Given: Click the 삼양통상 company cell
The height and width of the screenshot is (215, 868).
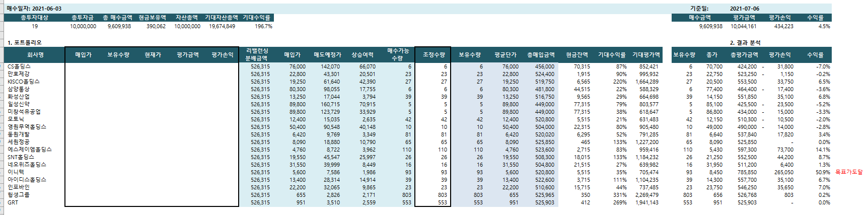Looking at the screenshot, I should point(19,89).
